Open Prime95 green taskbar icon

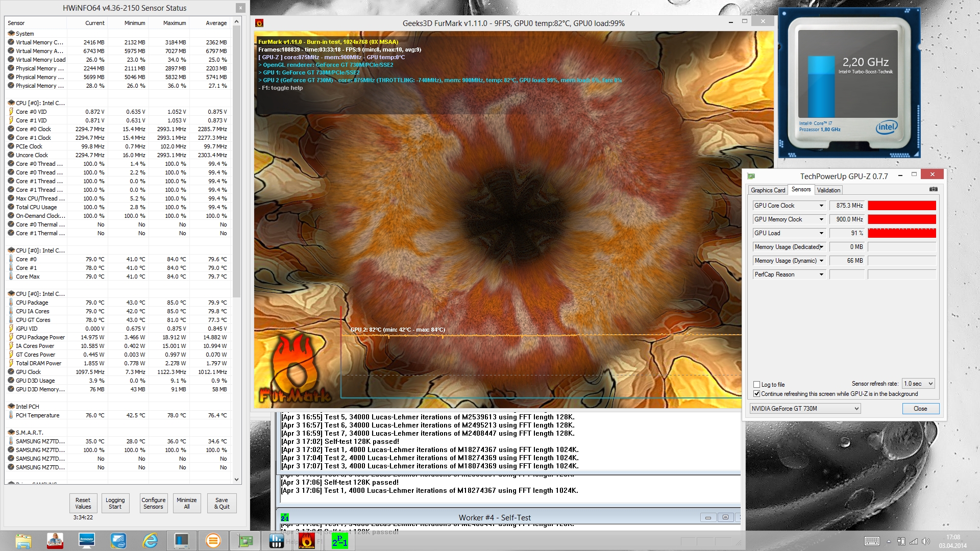tap(339, 540)
